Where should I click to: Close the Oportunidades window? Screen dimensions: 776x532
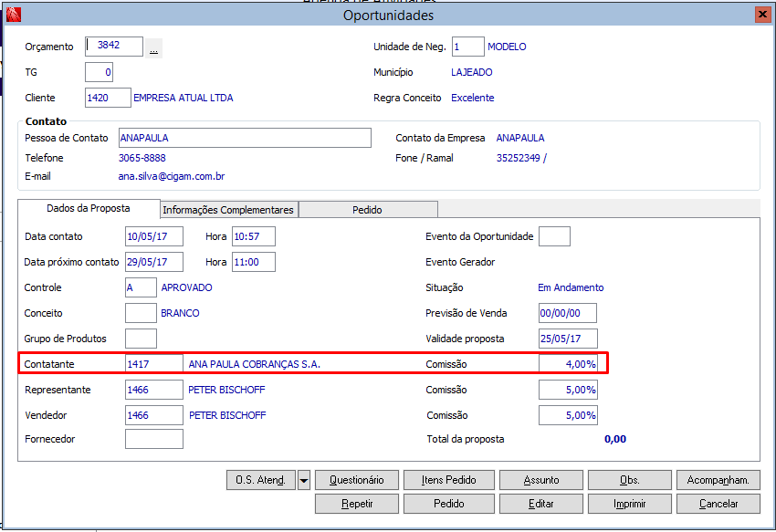[x=762, y=15]
